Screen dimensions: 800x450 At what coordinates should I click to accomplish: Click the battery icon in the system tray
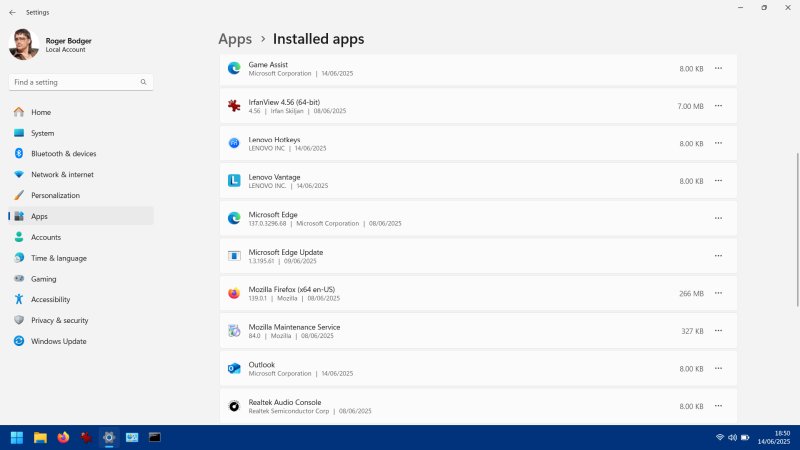pyautogui.click(x=745, y=437)
